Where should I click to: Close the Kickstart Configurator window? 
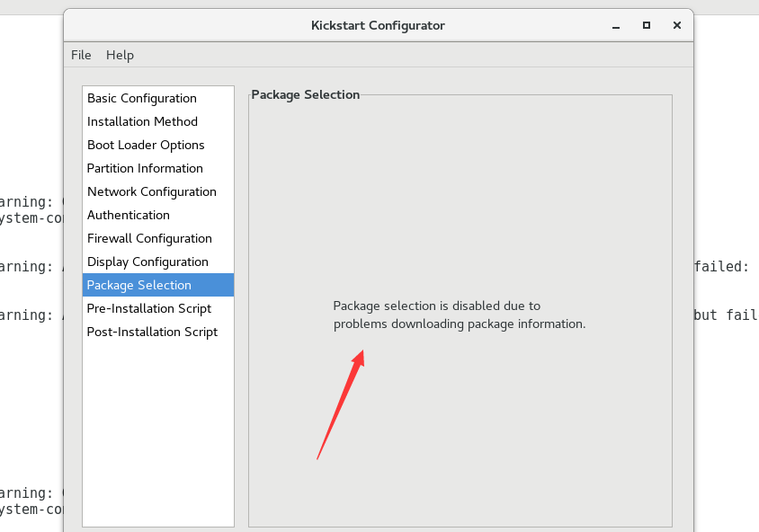(676, 25)
